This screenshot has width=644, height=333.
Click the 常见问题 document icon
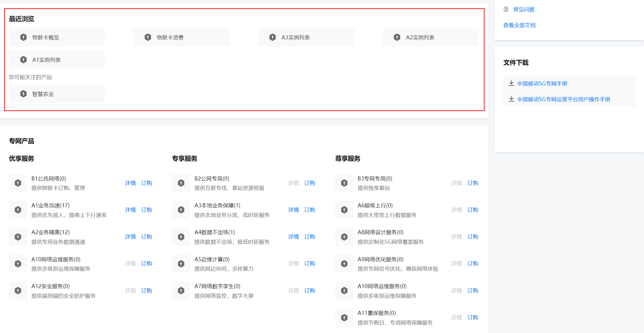tap(506, 9)
